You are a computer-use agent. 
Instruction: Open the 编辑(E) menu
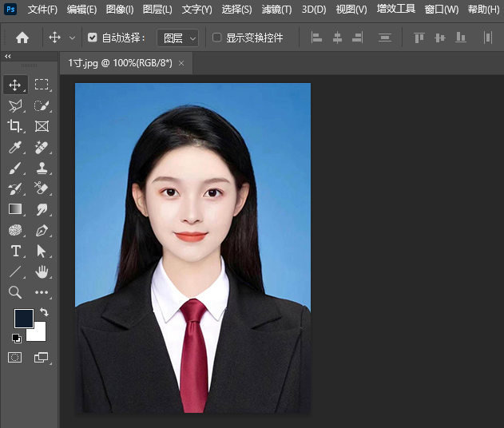[x=82, y=10]
